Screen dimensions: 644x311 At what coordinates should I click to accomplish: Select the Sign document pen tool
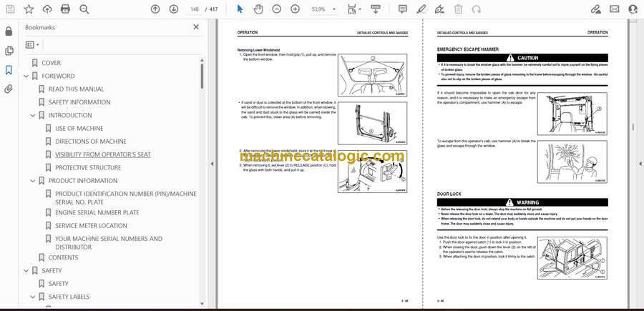click(439, 9)
